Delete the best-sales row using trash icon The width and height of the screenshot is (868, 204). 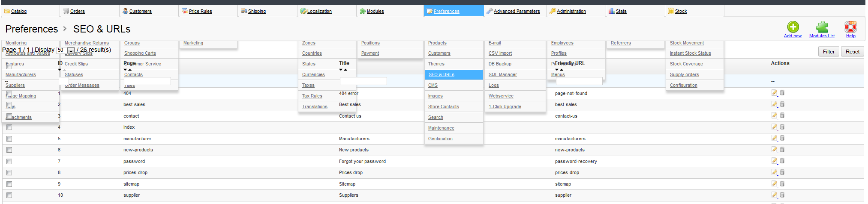[782, 104]
